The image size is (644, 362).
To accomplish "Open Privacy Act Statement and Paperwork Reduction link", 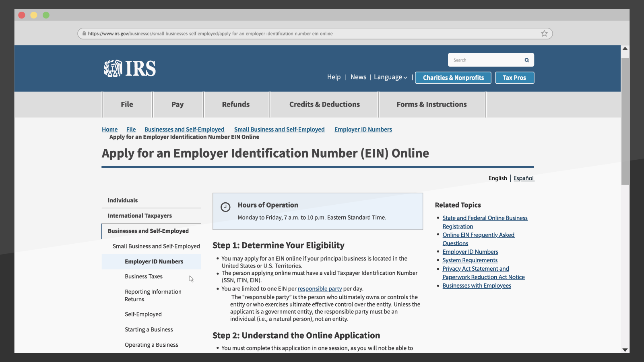I will [484, 273].
